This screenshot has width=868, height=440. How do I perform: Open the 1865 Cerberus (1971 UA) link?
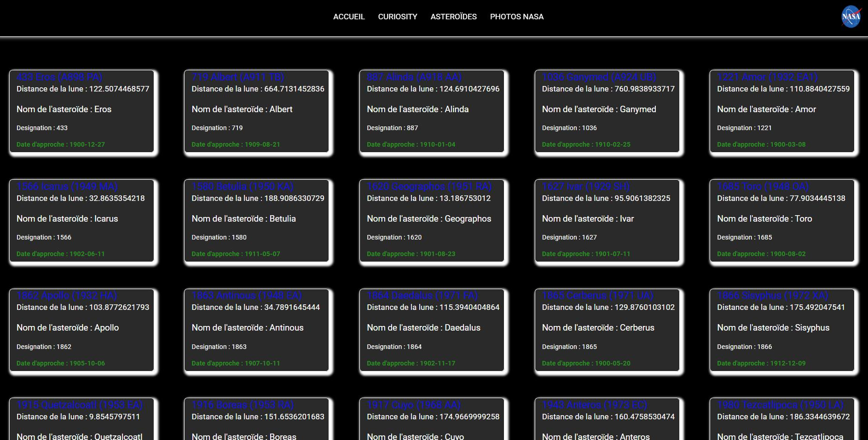[x=598, y=296]
